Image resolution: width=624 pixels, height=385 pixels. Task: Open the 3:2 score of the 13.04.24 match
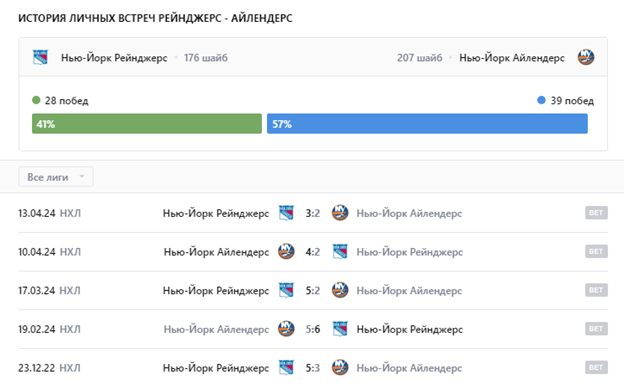click(x=313, y=213)
